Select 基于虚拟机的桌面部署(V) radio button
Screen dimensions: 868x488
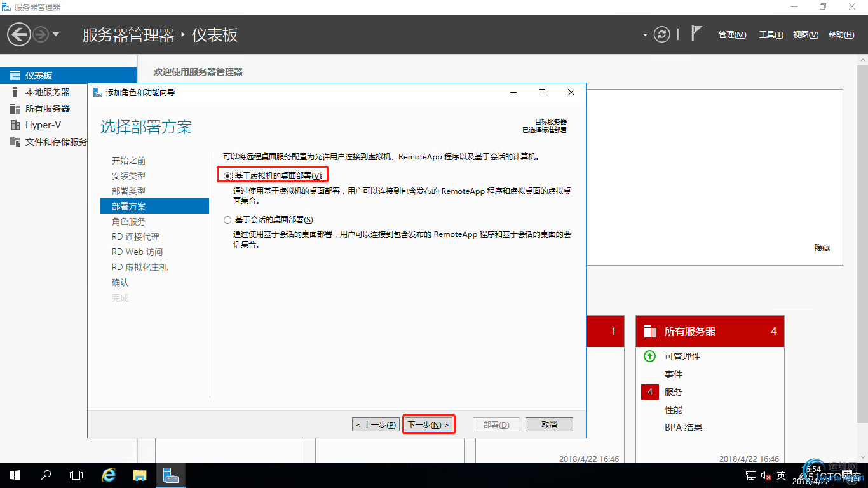click(x=228, y=175)
